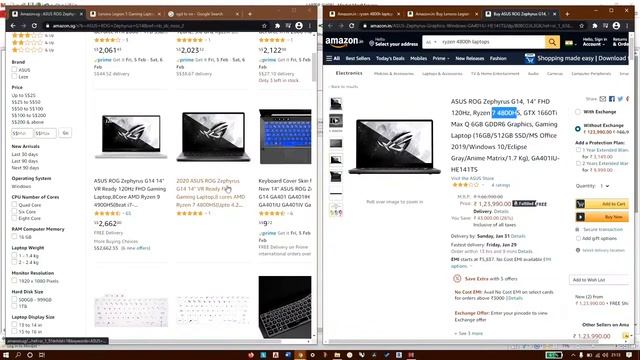
Task: Open Windows taskbar search
Action: click(18, 355)
